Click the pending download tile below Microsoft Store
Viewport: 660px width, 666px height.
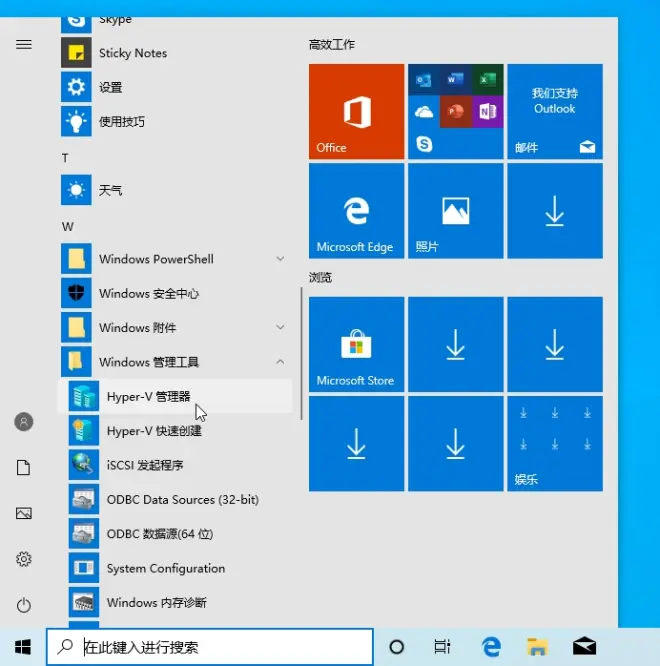[356, 444]
